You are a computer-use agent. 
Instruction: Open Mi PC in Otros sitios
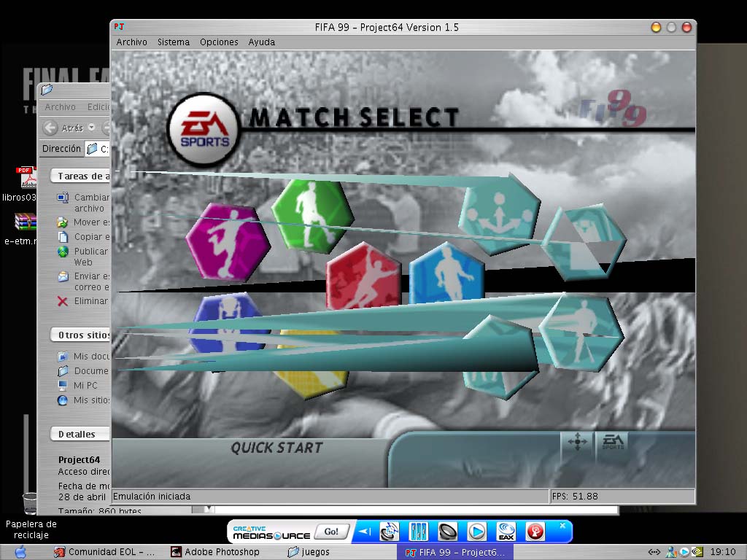click(x=77, y=385)
